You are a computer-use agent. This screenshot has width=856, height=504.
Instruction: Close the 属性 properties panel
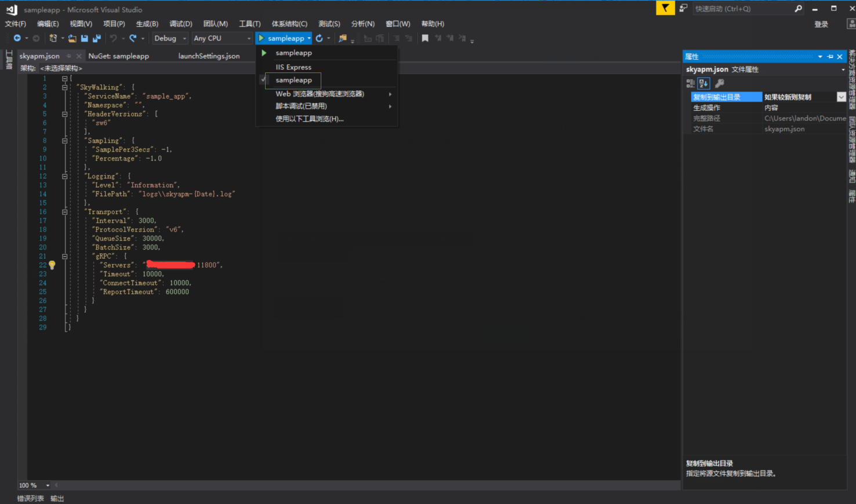pos(840,56)
